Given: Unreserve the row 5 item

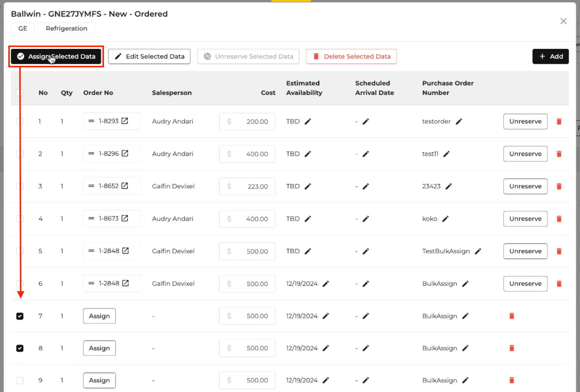Looking at the screenshot, I should point(525,251).
